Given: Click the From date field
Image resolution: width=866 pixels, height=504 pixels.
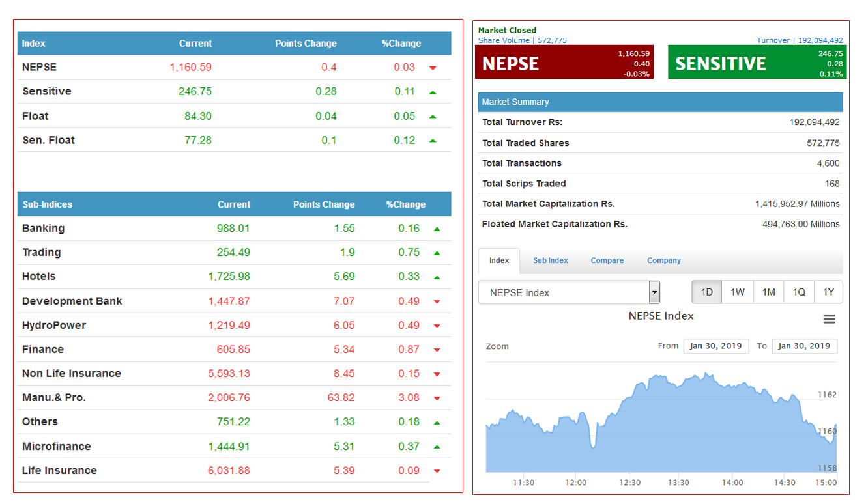Looking at the screenshot, I should point(716,346).
